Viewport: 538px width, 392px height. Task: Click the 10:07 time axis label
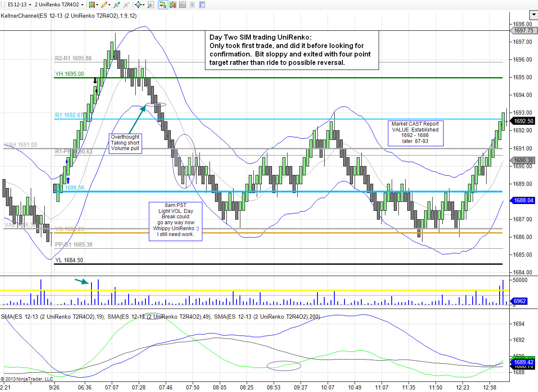(x=328, y=387)
